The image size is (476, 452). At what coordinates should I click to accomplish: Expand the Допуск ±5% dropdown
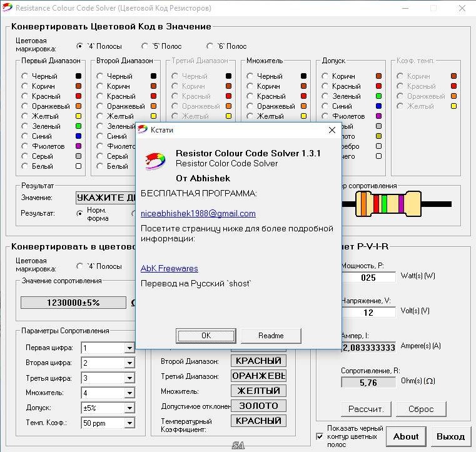(129, 408)
